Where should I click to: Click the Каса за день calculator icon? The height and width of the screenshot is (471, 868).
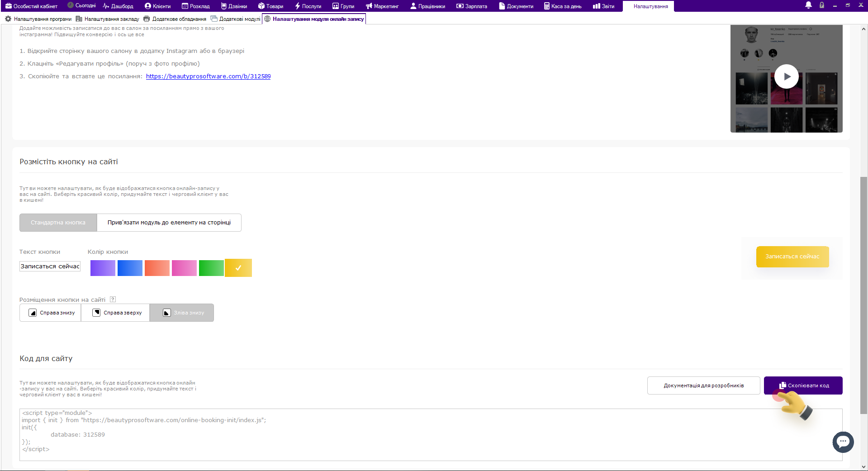point(546,6)
